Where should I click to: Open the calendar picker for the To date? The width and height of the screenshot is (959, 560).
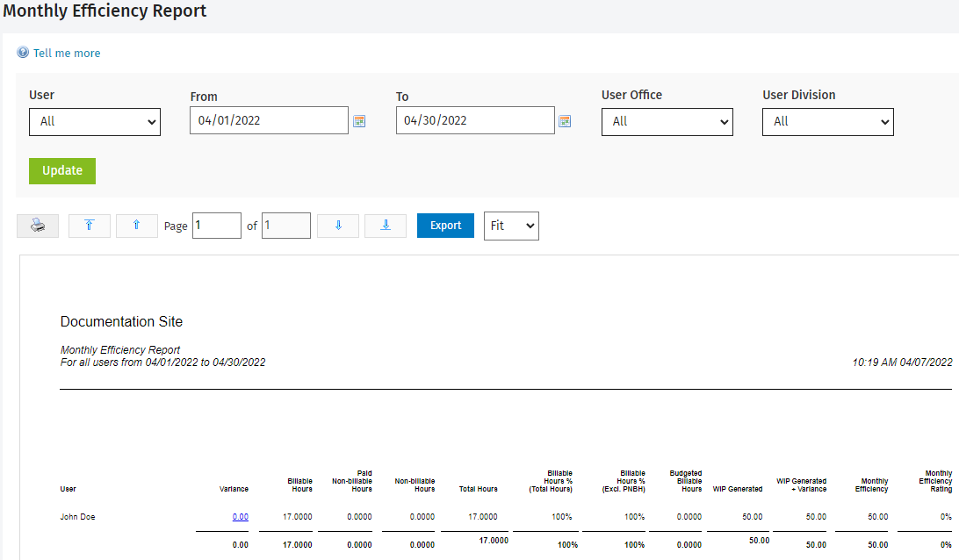(x=565, y=120)
